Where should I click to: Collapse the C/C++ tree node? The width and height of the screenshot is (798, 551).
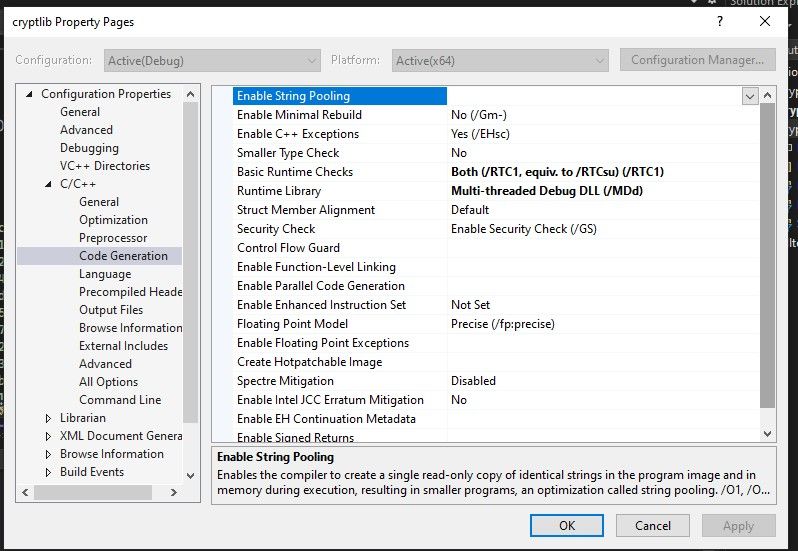click(48, 184)
